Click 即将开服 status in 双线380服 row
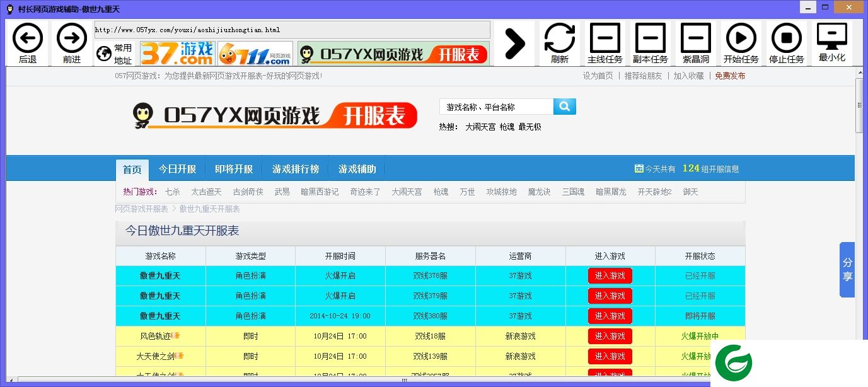 700,316
